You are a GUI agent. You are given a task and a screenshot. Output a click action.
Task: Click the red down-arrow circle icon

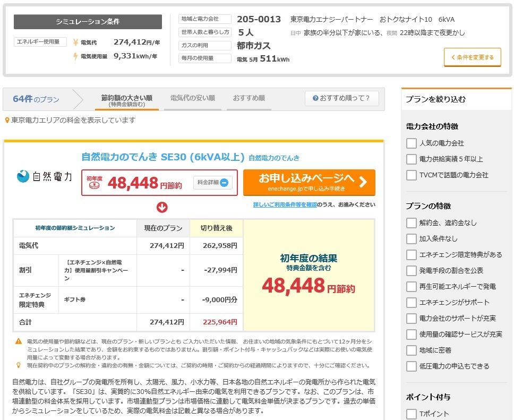point(162,207)
